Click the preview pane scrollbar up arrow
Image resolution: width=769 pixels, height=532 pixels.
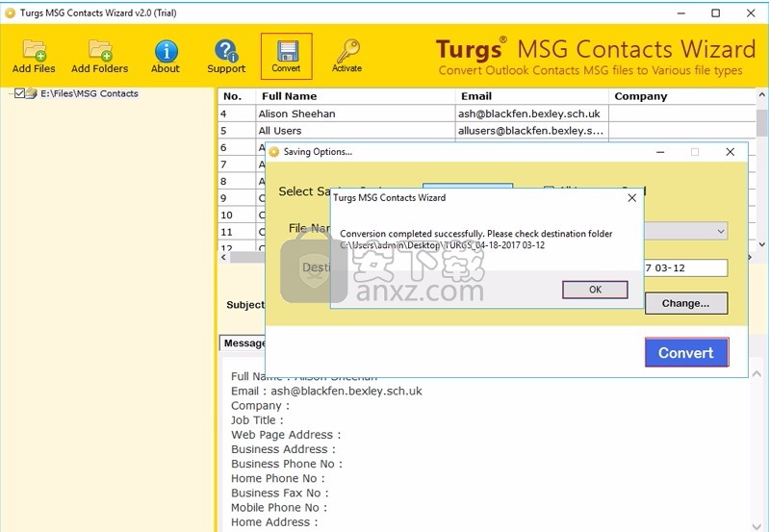click(x=756, y=373)
